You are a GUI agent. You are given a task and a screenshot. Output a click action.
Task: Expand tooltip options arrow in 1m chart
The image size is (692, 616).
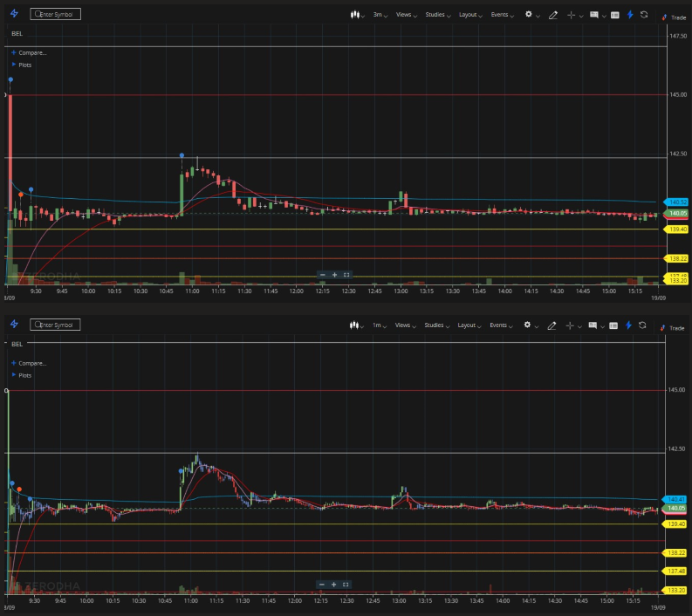pos(602,326)
